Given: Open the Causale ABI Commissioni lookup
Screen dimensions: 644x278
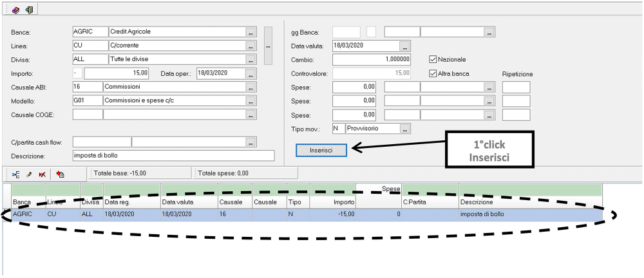Looking at the screenshot, I should click(x=251, y=87).
